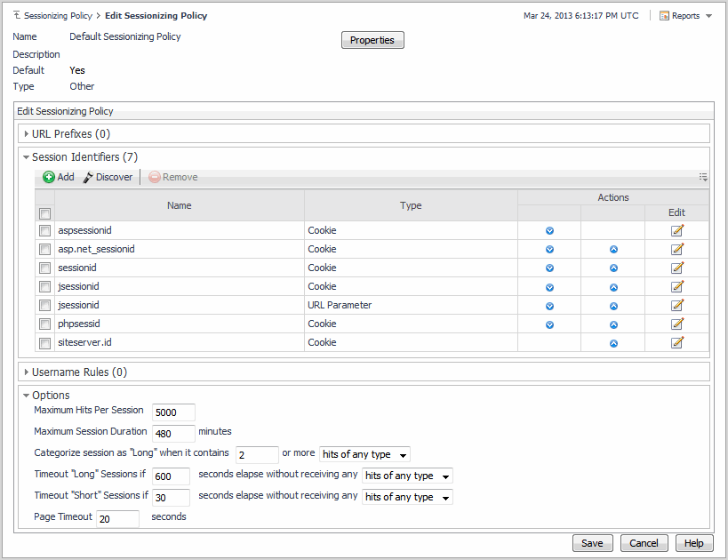This screenshot has height=560, width=728.
Task: Collapse the Session Identifiers section
Action: 27,157
